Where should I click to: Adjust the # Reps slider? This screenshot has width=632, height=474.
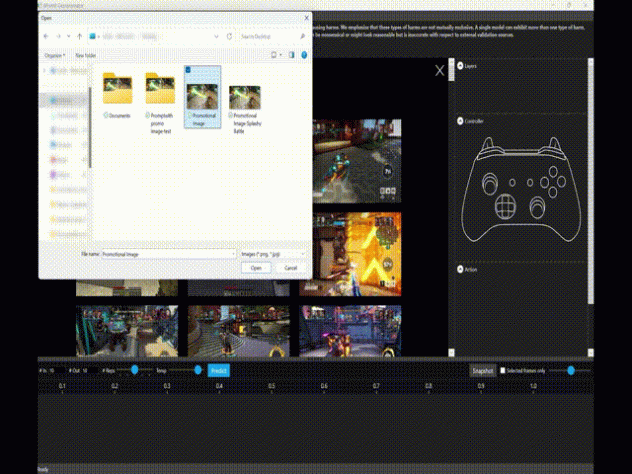[x=135, y=370]
